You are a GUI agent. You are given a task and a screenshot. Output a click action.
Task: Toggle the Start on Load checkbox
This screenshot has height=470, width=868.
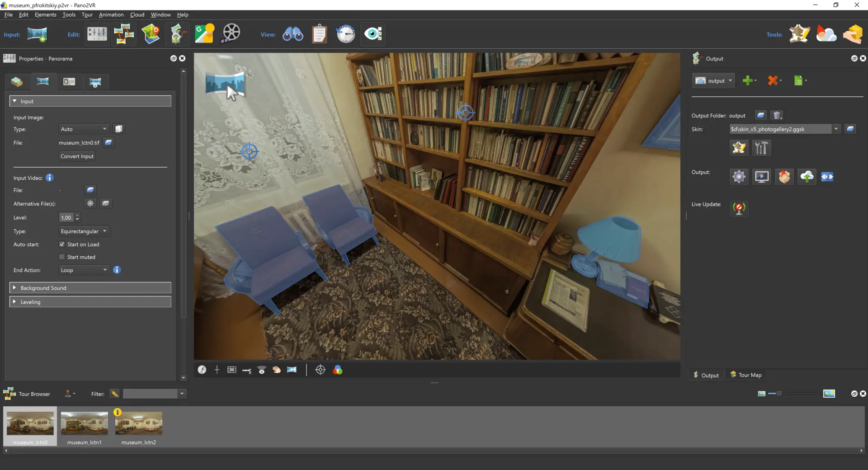click(62, 244)
